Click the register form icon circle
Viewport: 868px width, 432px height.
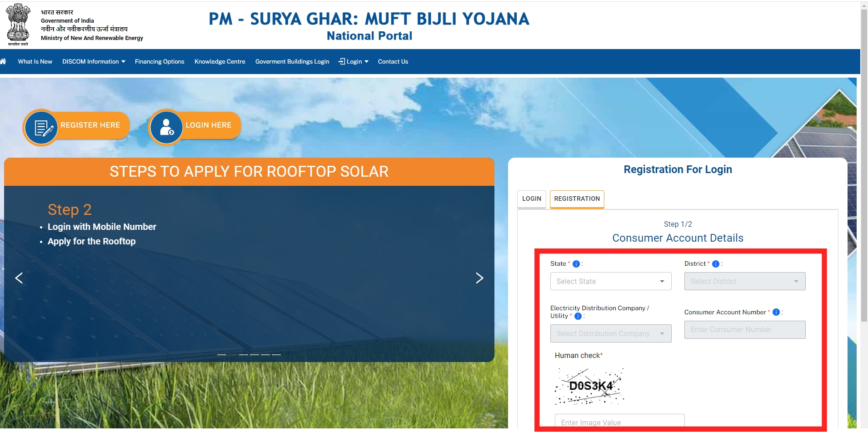[x=41, y=128]
